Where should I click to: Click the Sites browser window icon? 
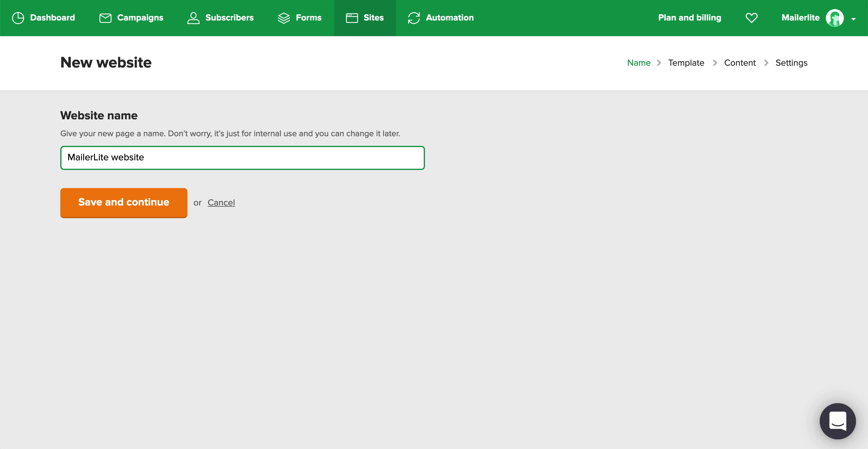pos(352,18)
